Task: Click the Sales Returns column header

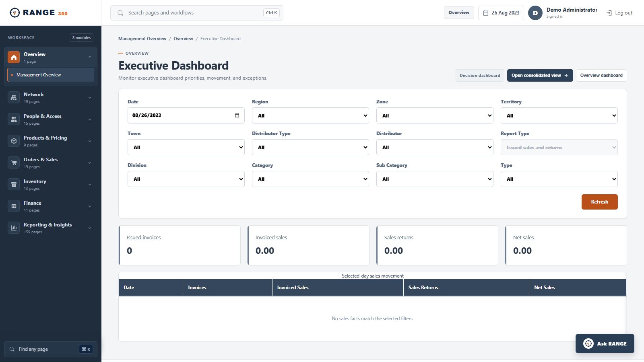Action: click(x=466, y=288)
